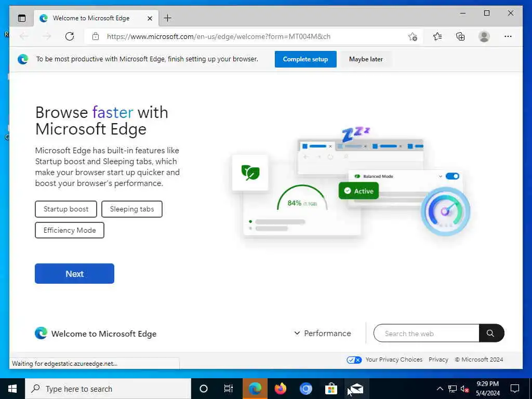Open Microsoft Store from taskbar
The width and height of the screenshot is (532, 399).
coord(331,389)
